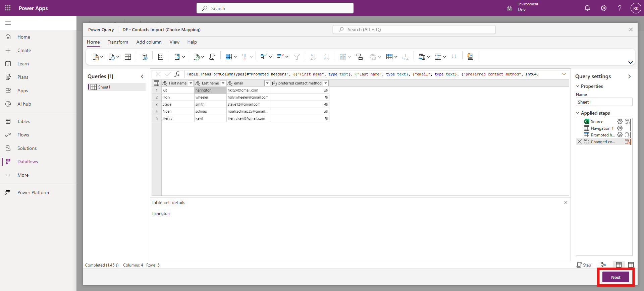Screen dimensions: 644x291
Task: Delete the Changed column type step
Action: tap(580, 142)
